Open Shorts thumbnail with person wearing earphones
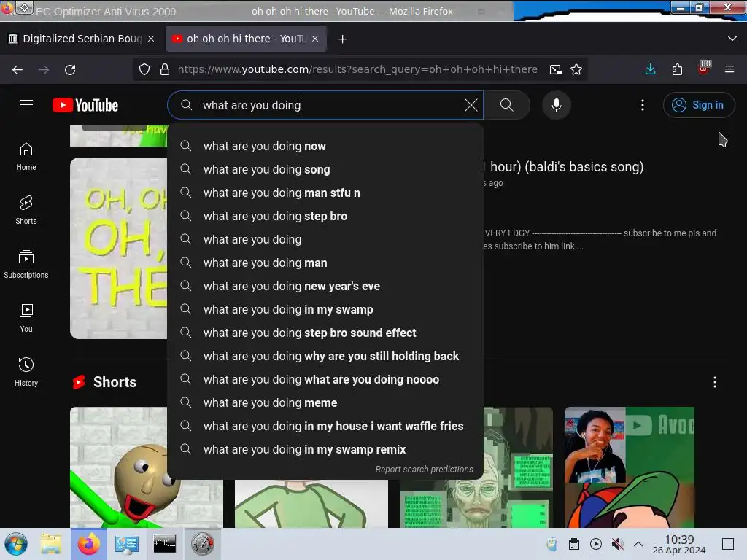The height and width of the screenshot is (560, 747). 630,467
